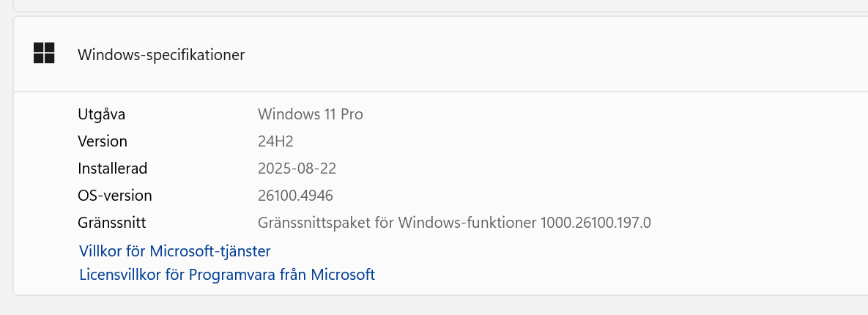Collapse the Windows-specifikationer section header
868x315 pixels.
point(441,54)
